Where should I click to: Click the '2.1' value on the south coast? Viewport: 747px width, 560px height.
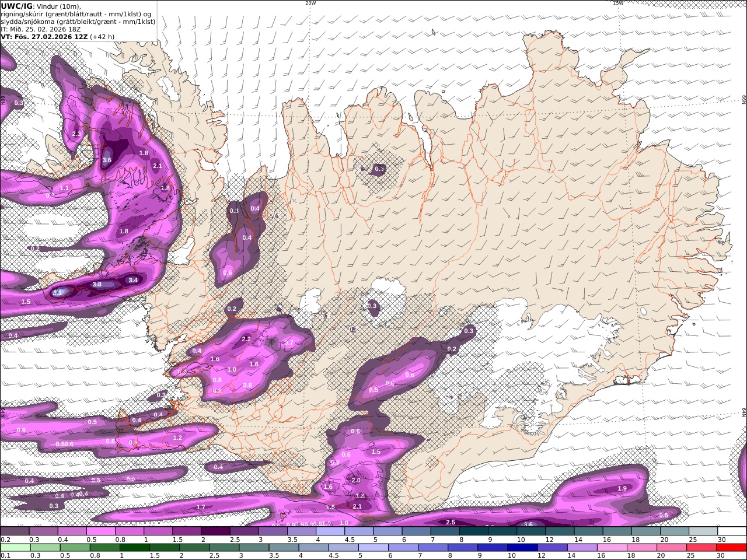coord(358,507)
